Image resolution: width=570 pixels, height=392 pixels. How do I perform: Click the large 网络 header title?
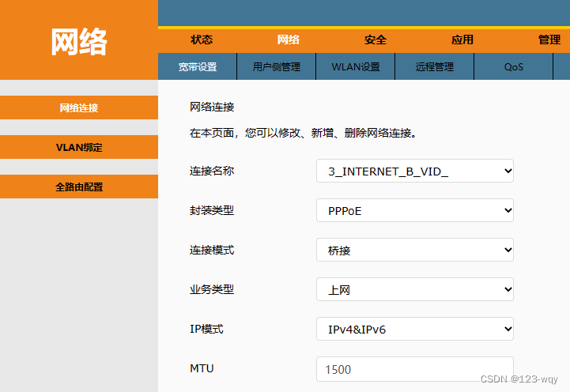pyautogui.click(x=79, y=42)
